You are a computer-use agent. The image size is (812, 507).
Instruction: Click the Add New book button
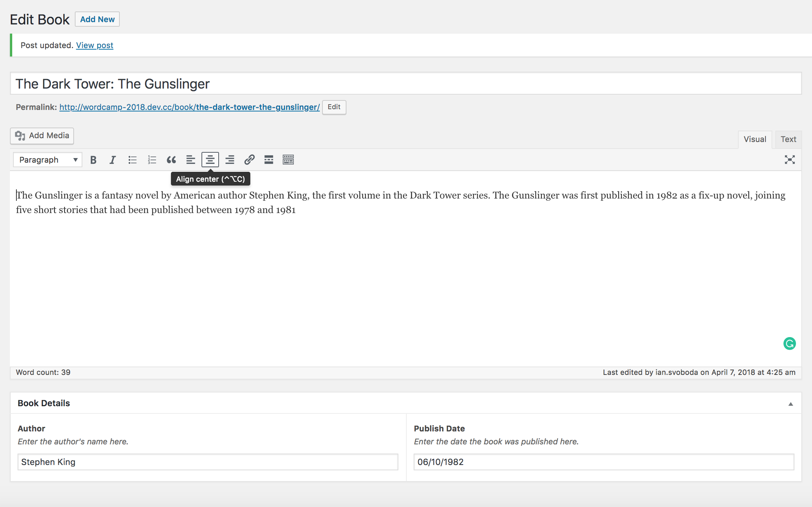(x=97, y=19)
